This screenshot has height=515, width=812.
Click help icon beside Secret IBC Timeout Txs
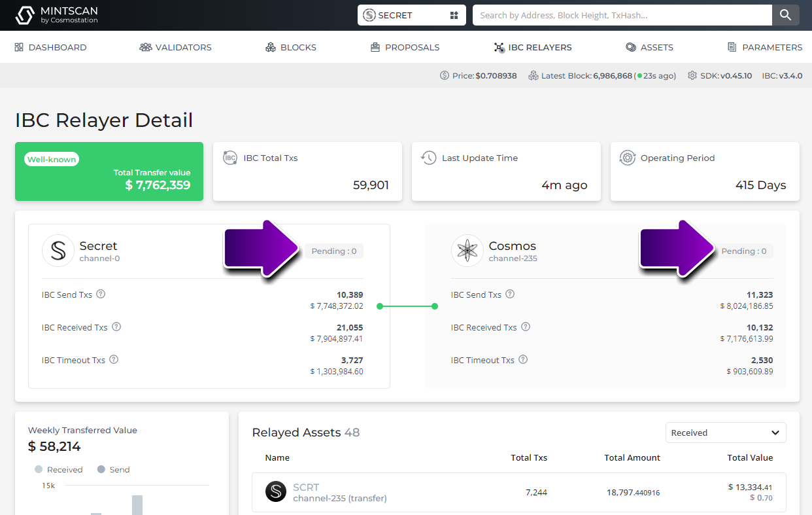[114, 360]
